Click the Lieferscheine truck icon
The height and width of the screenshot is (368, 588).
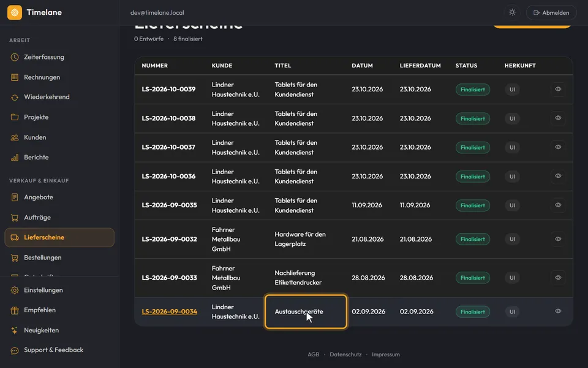click(15, 237)
